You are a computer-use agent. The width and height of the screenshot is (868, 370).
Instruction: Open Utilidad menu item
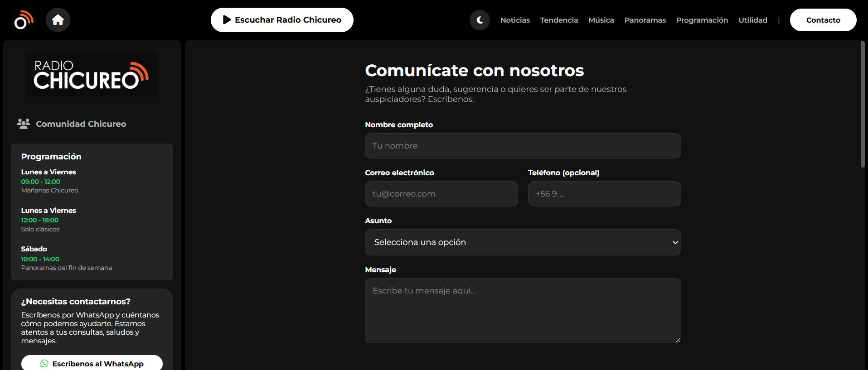tap(753, 20)
